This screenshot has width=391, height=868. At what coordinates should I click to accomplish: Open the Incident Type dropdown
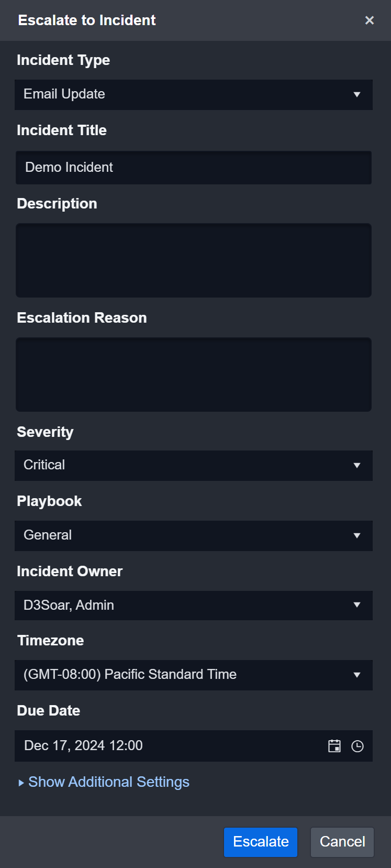coord(357,95)
